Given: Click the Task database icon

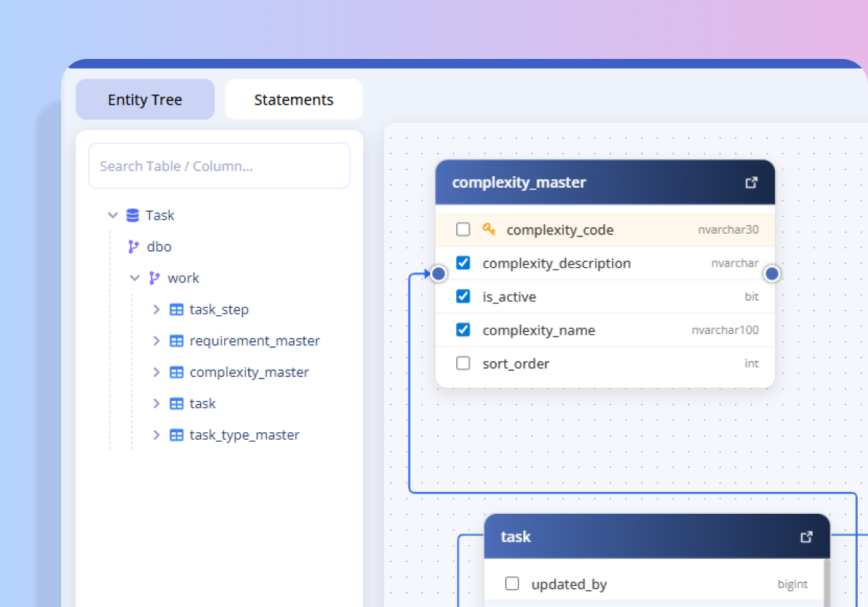Looking at the screenshot, I should [132, 215].
